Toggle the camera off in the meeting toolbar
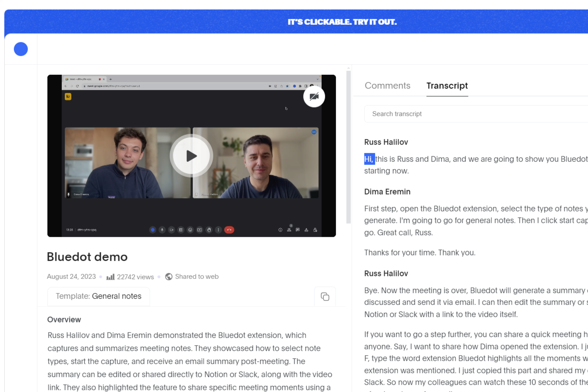This screenshot has width=588, height=392. (171, 230)
